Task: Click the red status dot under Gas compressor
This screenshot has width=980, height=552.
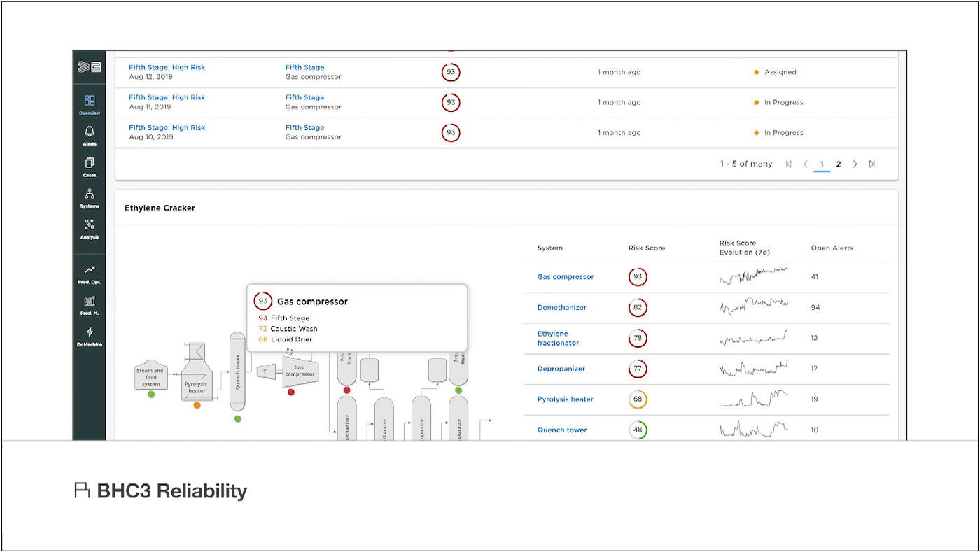Action: [x=291, y=392]
